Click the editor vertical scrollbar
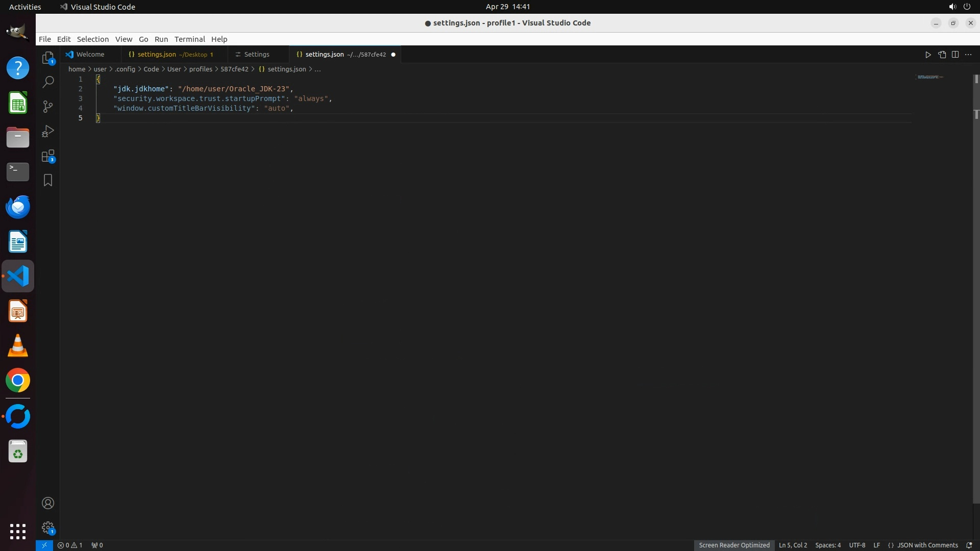This screenshot has width=980, height=551. click(x=976, y=306)
